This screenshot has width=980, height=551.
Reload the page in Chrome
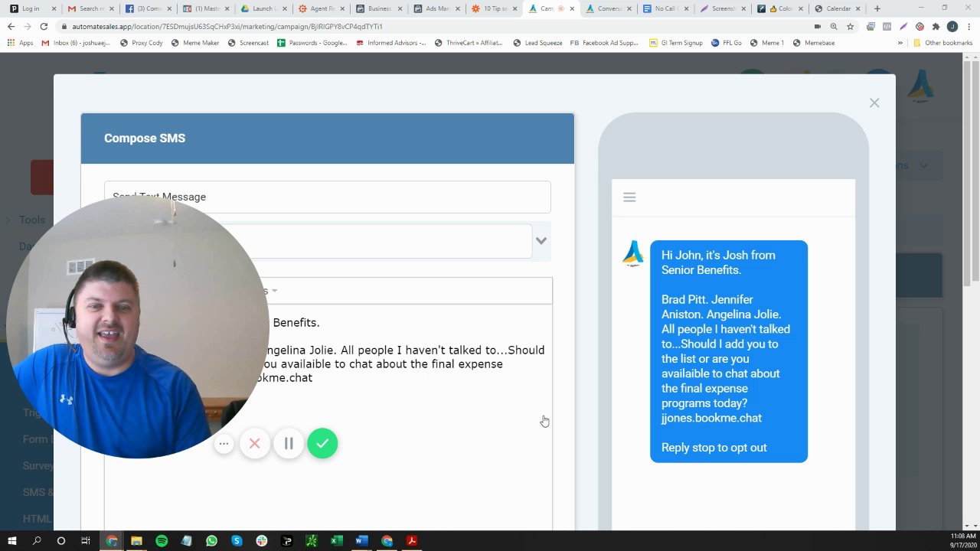point(44,26)
